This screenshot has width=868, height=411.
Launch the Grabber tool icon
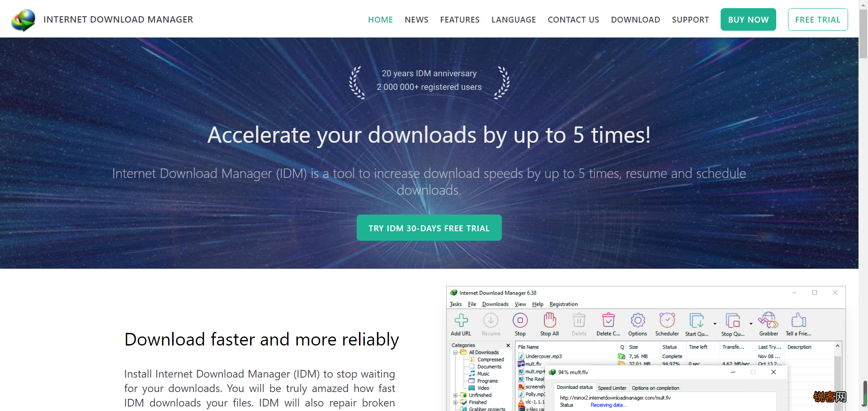tap(769, 320)
